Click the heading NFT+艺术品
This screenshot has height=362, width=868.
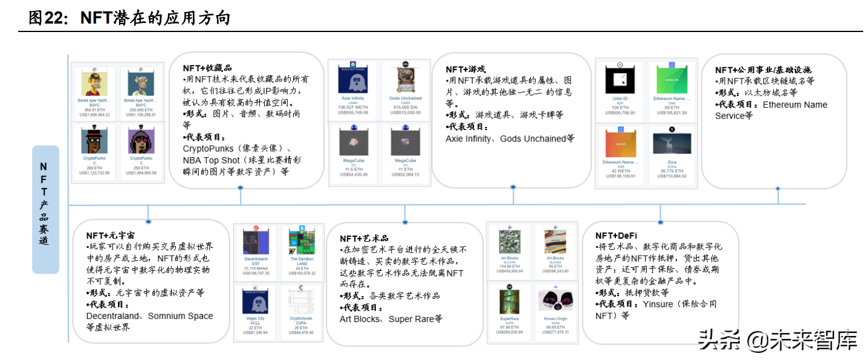click(364, 239)
